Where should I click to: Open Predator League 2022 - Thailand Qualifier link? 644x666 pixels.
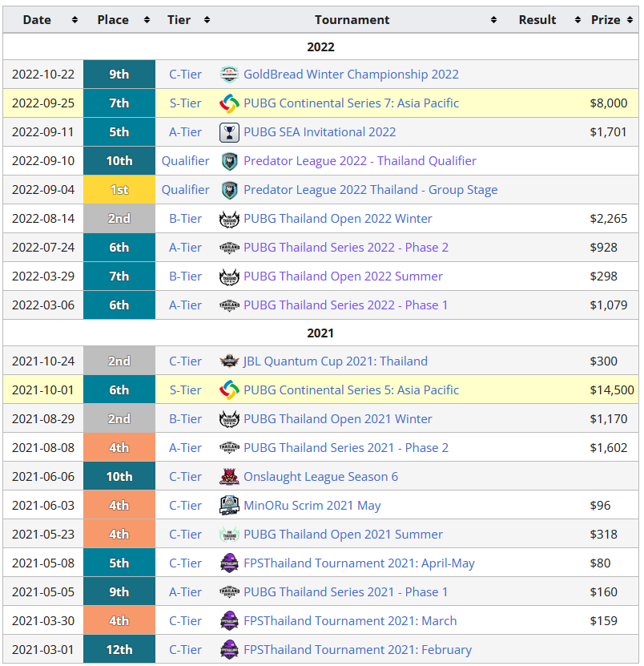click(x=360, y=161)
